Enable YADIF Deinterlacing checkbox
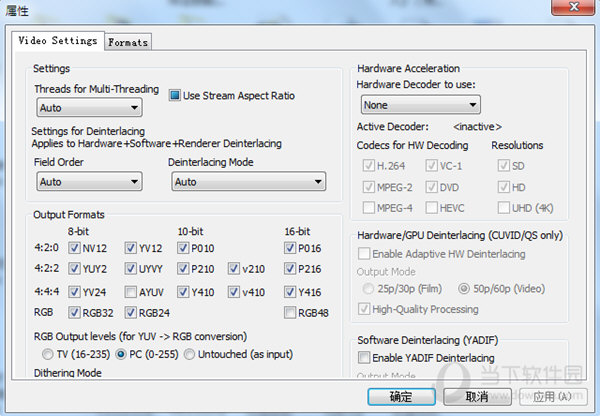Screen dimensions: 600x416 pos(364,357)
